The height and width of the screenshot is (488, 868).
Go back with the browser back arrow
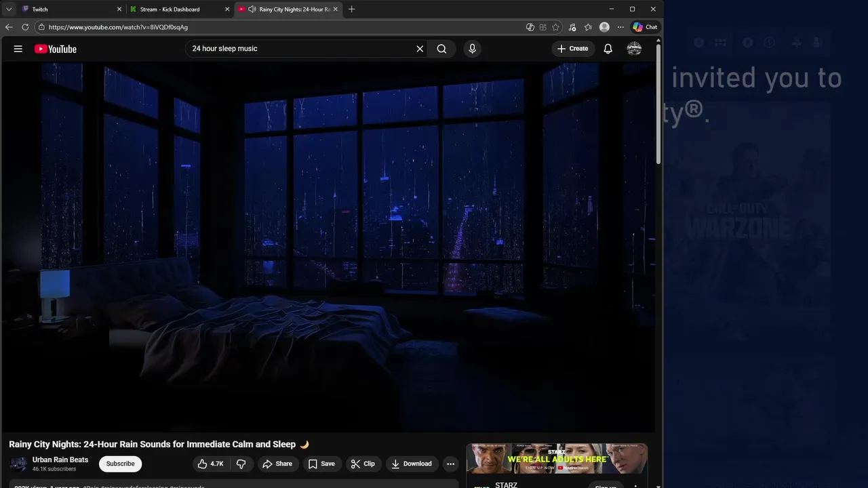pos(9,27)
